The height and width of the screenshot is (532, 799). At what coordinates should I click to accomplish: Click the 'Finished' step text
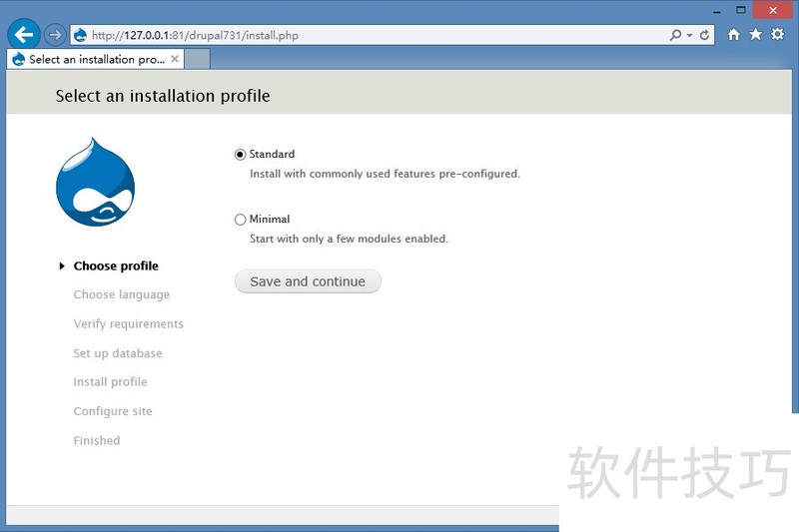[x=97, y=441]
